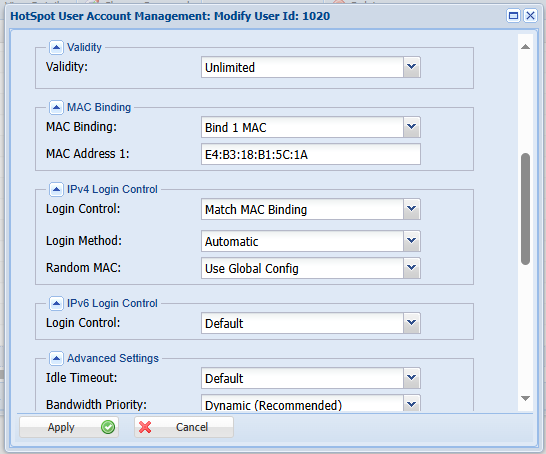The height and width of the screenshot is (454, 546).
Task: Open the IPv6 Login Control dropdown
Action: (412, 323)
